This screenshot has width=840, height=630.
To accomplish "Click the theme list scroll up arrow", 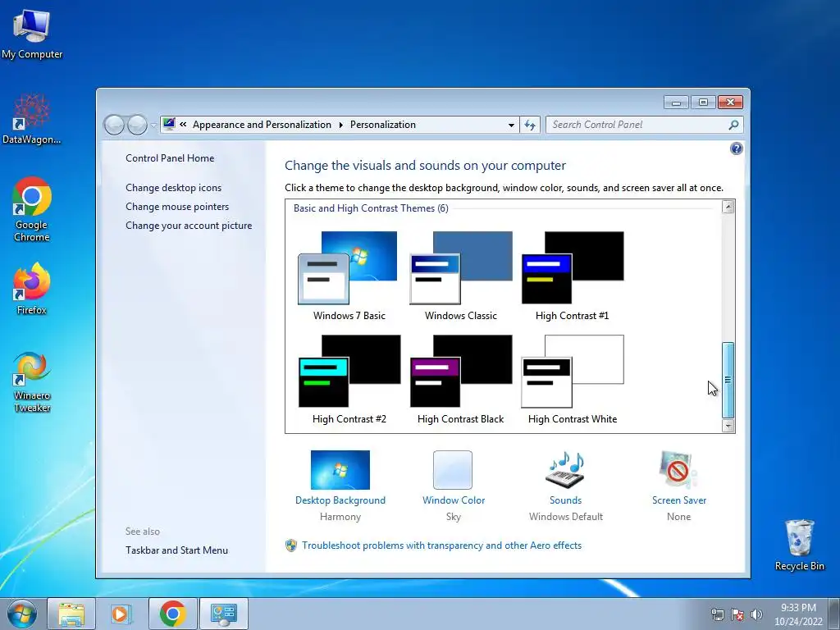I will click(728, 207).
